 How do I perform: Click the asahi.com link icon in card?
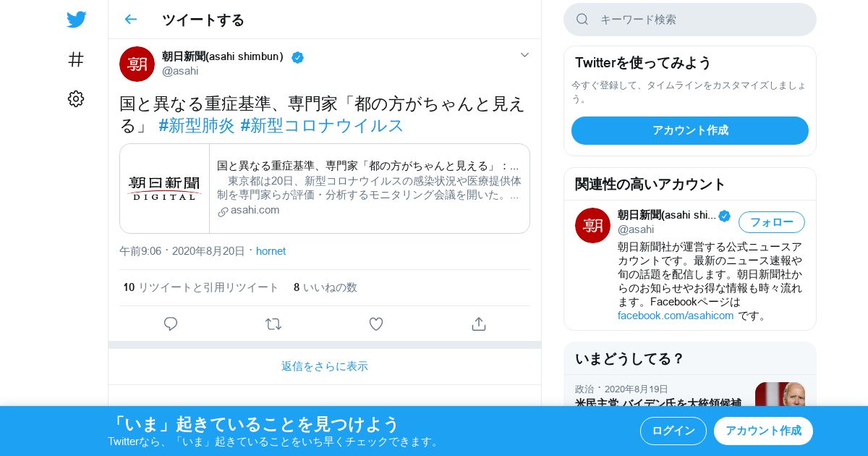click(x=223, y=211)
